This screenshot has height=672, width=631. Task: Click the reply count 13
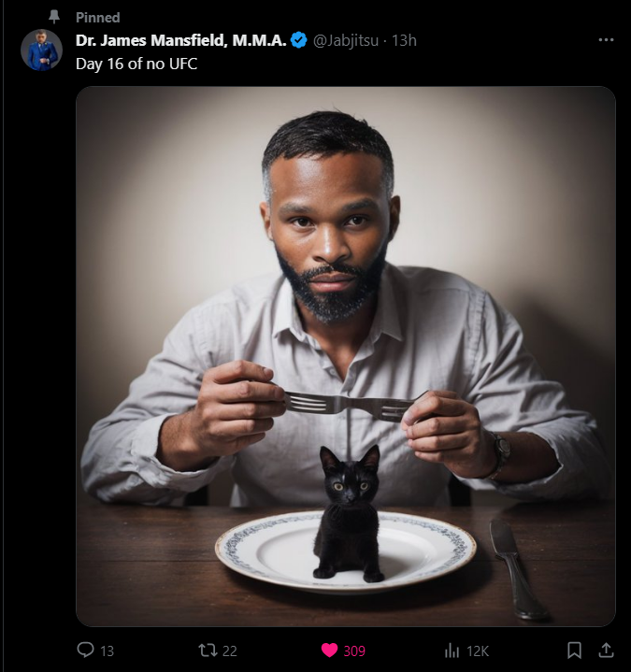click(107, 651)
